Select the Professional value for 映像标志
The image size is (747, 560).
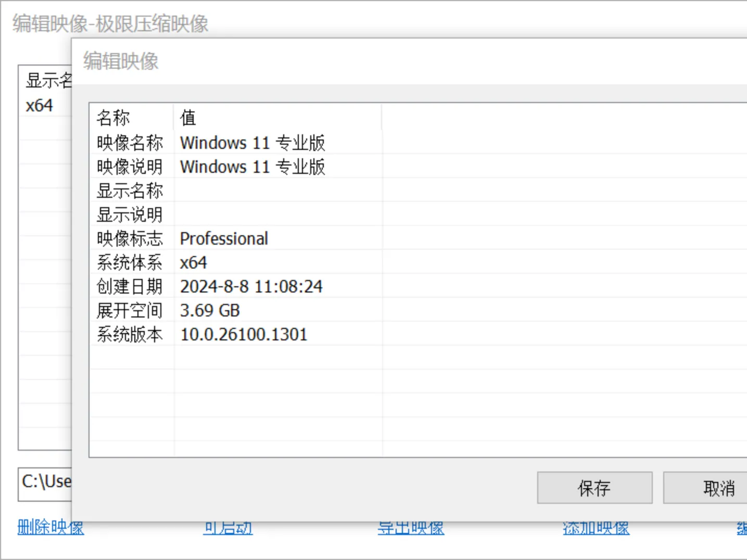pyautogui.click(x=224, y=238)
